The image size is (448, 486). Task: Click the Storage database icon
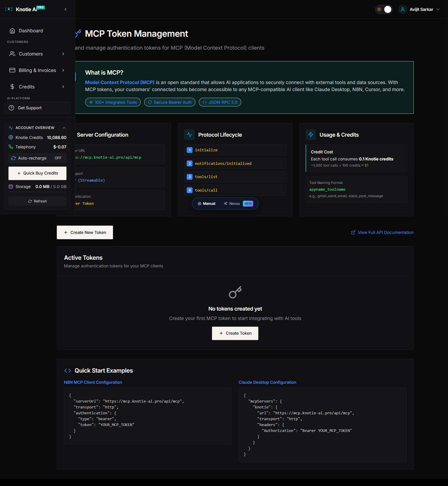tap(11, 187)
